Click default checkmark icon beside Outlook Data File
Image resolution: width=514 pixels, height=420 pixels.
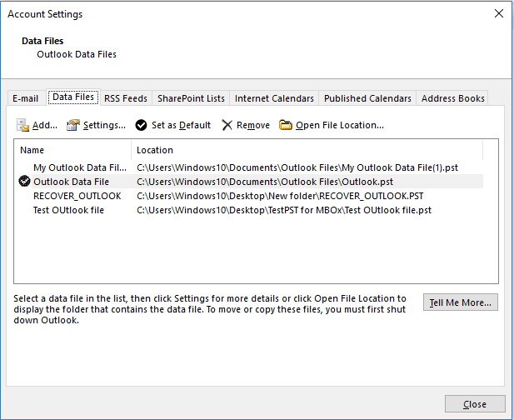point(24,182)
